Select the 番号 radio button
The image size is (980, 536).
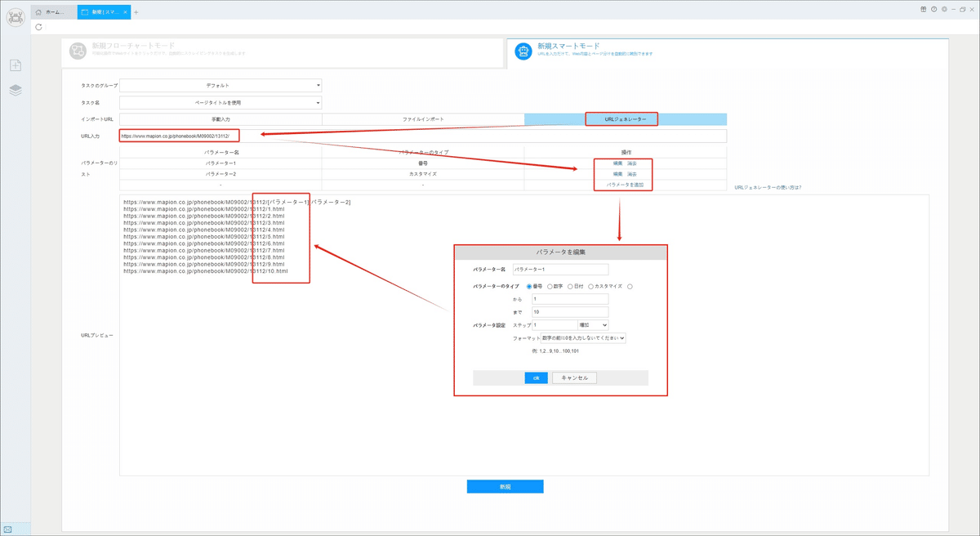click(529, 287)
